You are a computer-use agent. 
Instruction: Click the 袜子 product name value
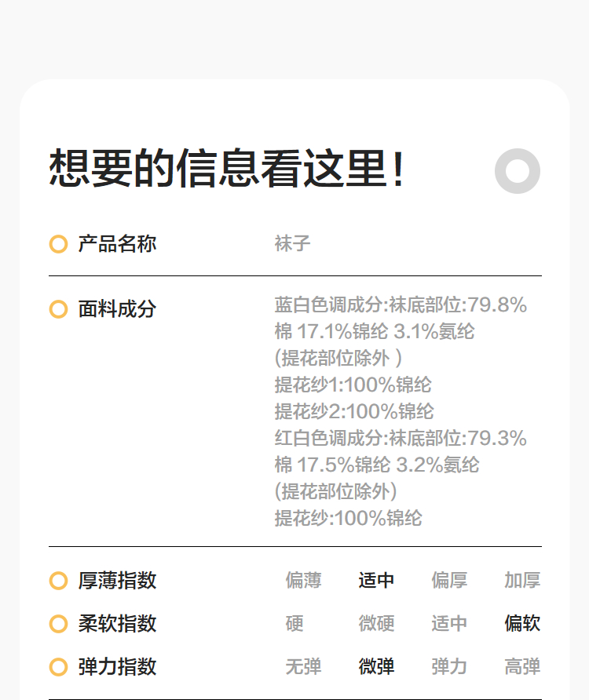click(x=292, y=244)
